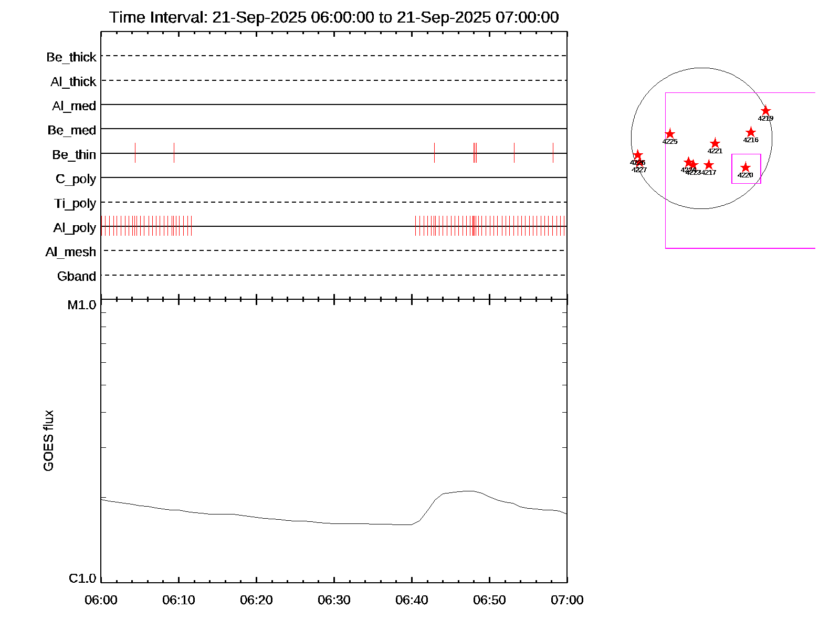This screenshot has height=630, width=840.
Task: Select the Be_thick filter label
Action: [x=71, y=57]
